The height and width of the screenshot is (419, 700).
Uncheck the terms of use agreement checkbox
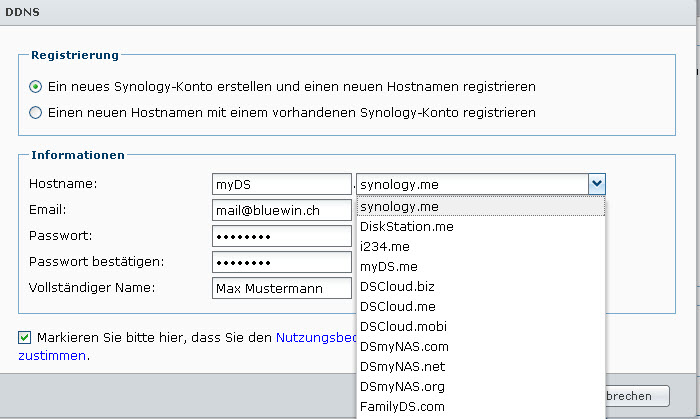point(25,337)
